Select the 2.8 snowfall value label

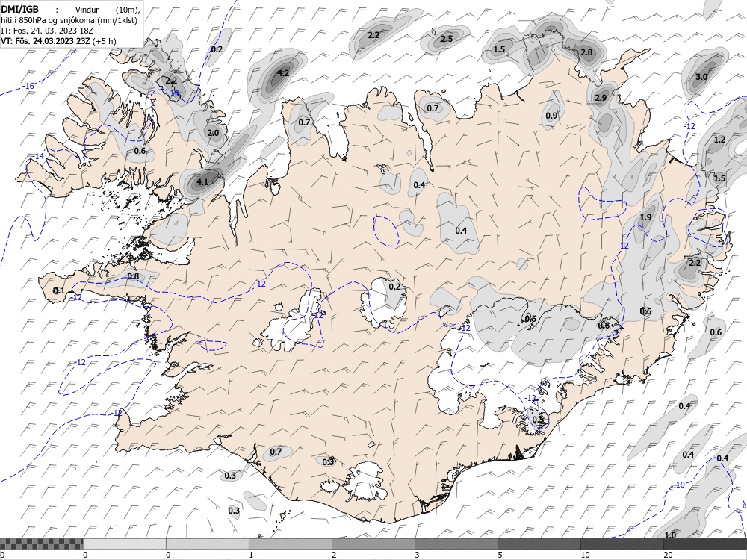586,52
